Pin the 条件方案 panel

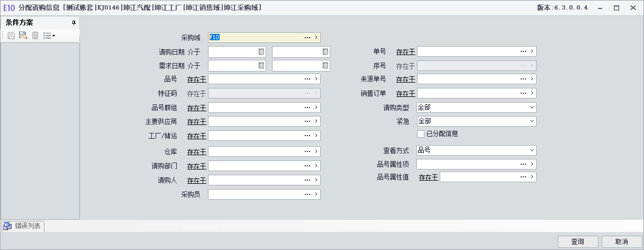(x=74, y=23)
